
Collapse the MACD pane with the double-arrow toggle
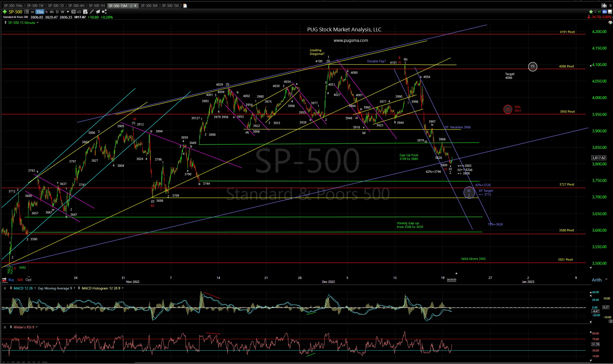click(10, 288)
